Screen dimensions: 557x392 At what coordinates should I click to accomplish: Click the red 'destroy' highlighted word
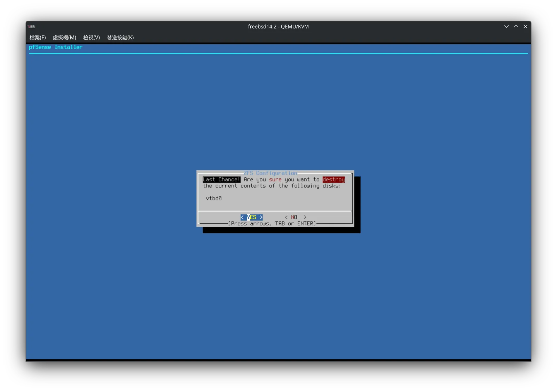(334, 179)
